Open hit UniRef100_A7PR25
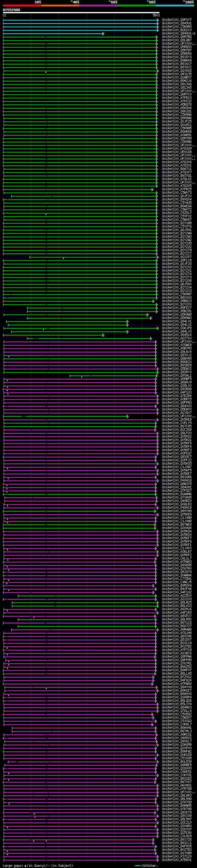This screenshot has height=868, width=197. pyautogui.click(x=176, y=189)
